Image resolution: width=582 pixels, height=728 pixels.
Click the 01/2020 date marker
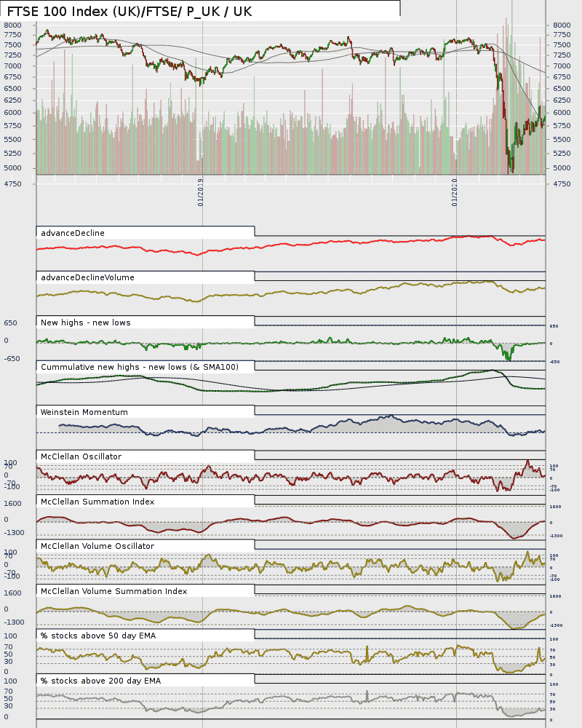[x=455, y=192]
